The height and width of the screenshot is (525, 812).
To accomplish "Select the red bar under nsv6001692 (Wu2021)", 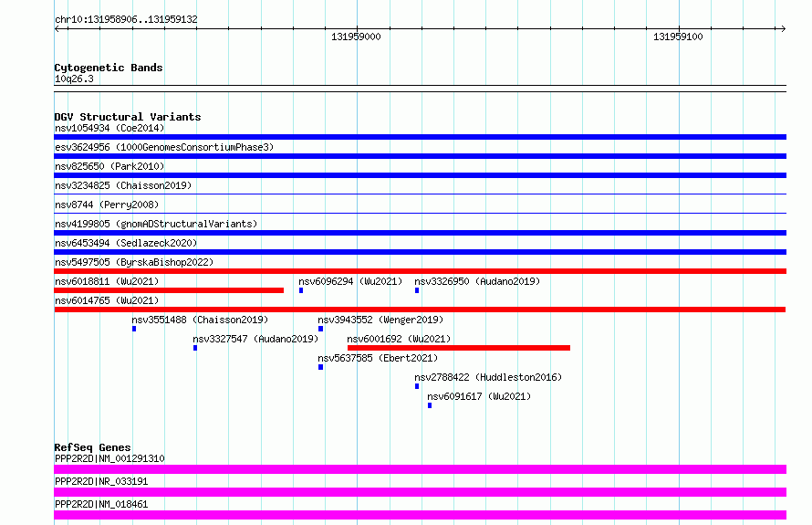I will point(459,348).
